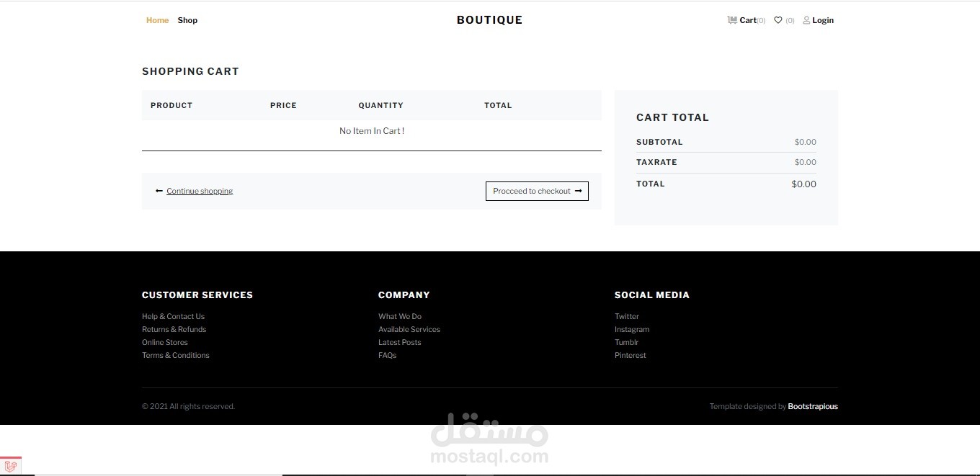Screen dimensions: 980x476
Task: Open the Home menu item
Action: tap(157, 20)
